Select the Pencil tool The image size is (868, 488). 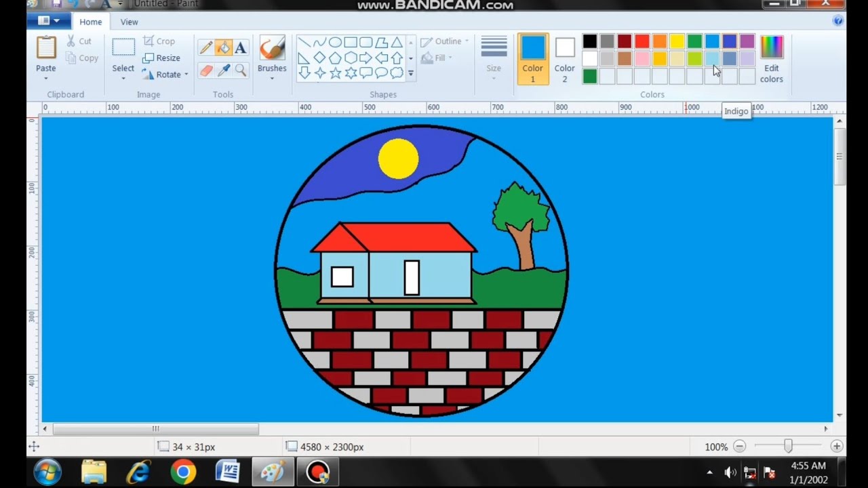pos(206,47)
